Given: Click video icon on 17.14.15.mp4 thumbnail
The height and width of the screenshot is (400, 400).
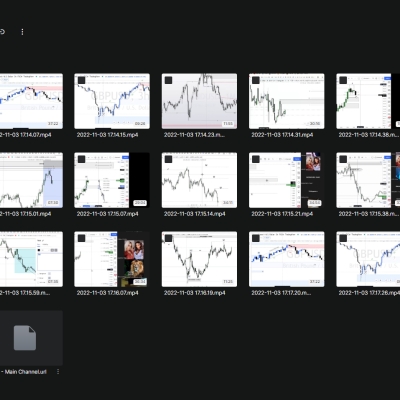Looking at the screenshot, I should click(x=81, y=80).
